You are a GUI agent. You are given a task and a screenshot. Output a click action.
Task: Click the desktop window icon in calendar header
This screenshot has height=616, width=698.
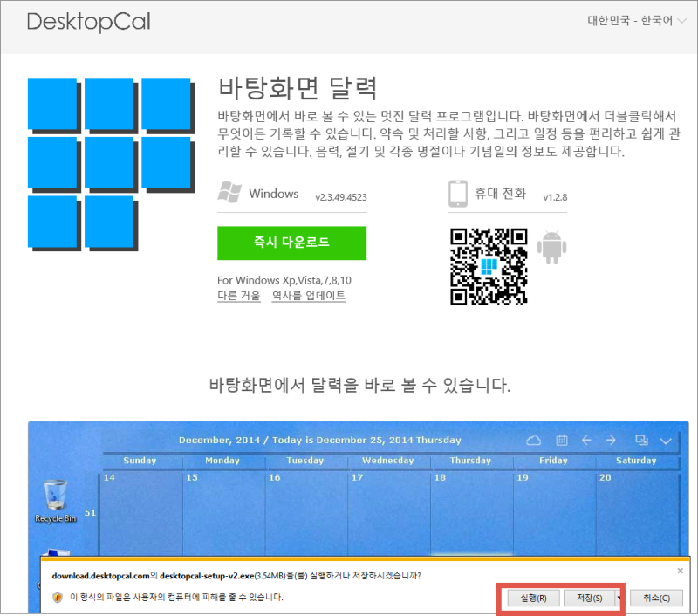pos(641,441)
